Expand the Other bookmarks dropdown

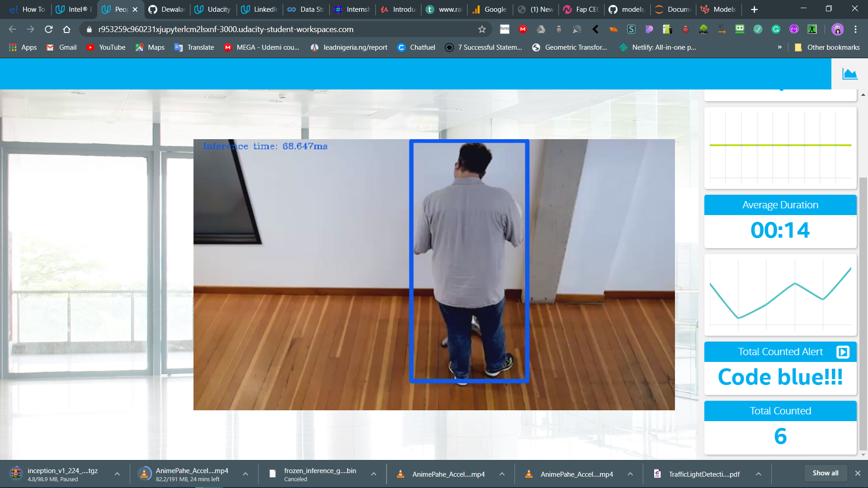(827, 47)
